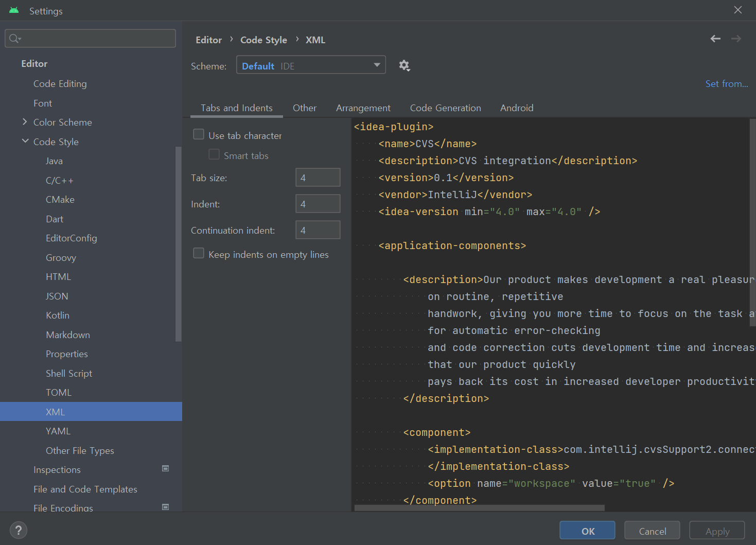Click the project-level icon beside Inspections

pos(166,468)
